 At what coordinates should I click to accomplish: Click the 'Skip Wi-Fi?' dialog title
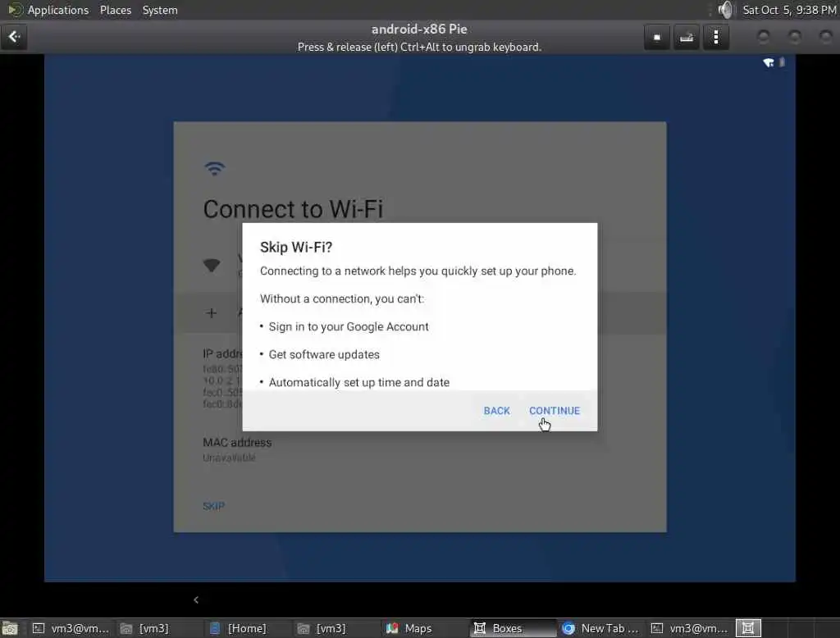(x=296, y=247)
